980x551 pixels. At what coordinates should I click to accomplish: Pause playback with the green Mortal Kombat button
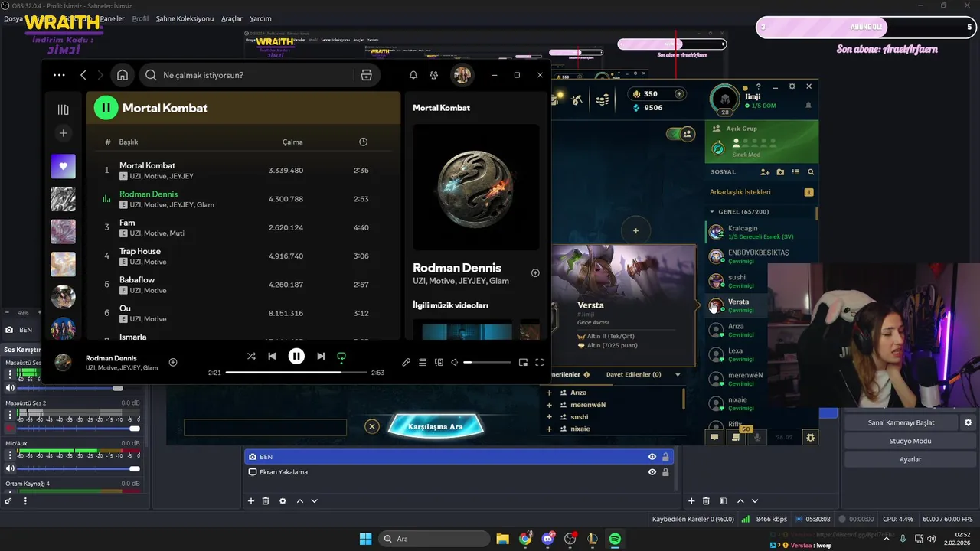[106, 108]
